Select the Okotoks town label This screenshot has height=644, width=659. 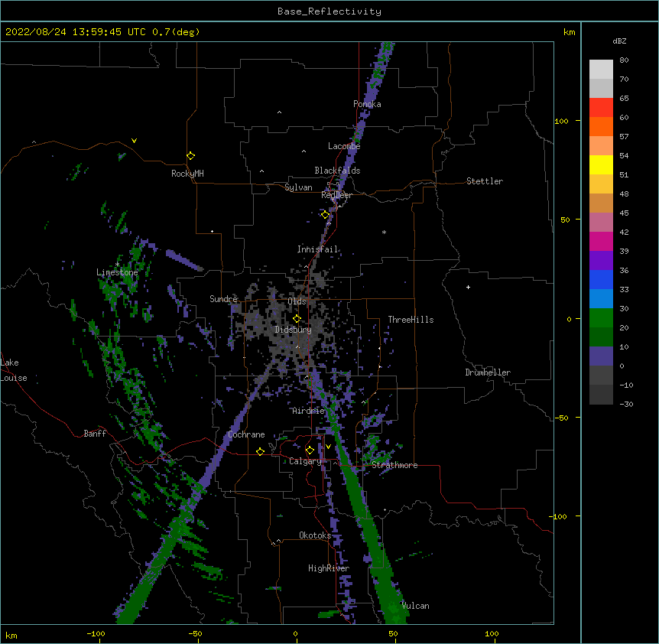pos(315,535)
